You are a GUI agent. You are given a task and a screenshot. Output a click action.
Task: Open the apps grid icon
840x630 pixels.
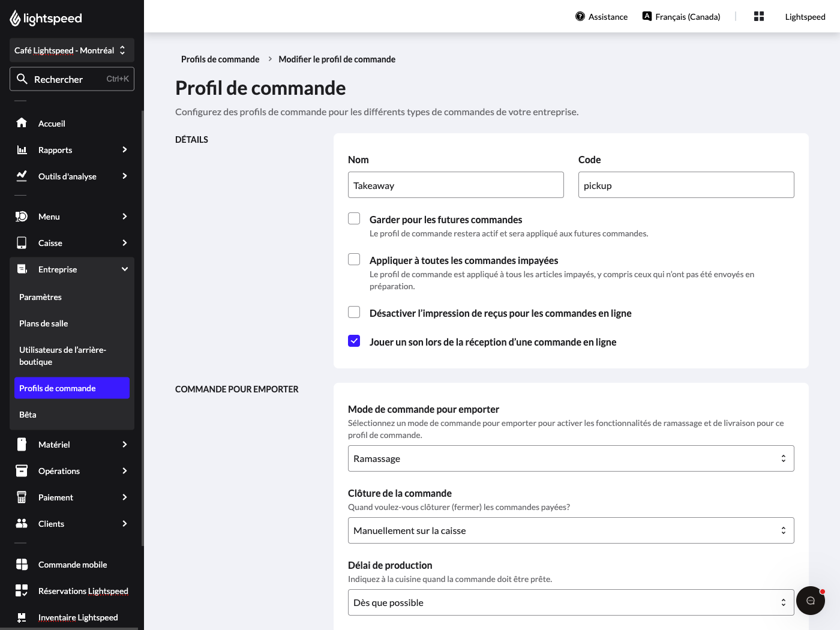tap(759, 16)
